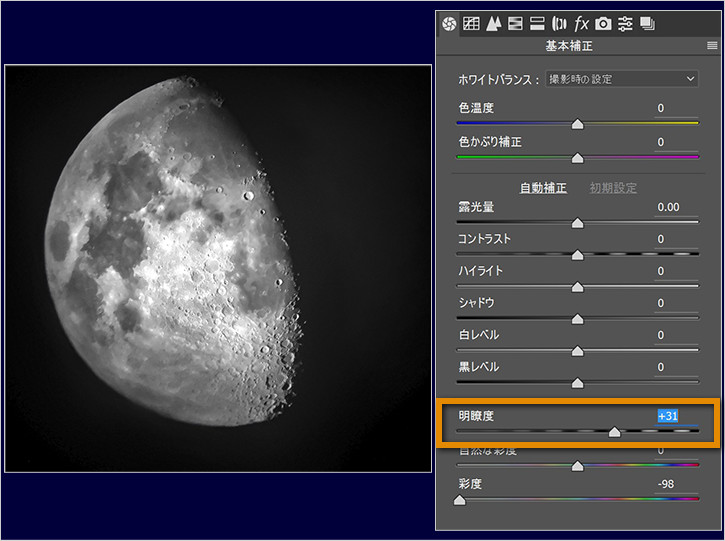Click the moon preview image
This screenshot has width=725, height=541.
218,268
